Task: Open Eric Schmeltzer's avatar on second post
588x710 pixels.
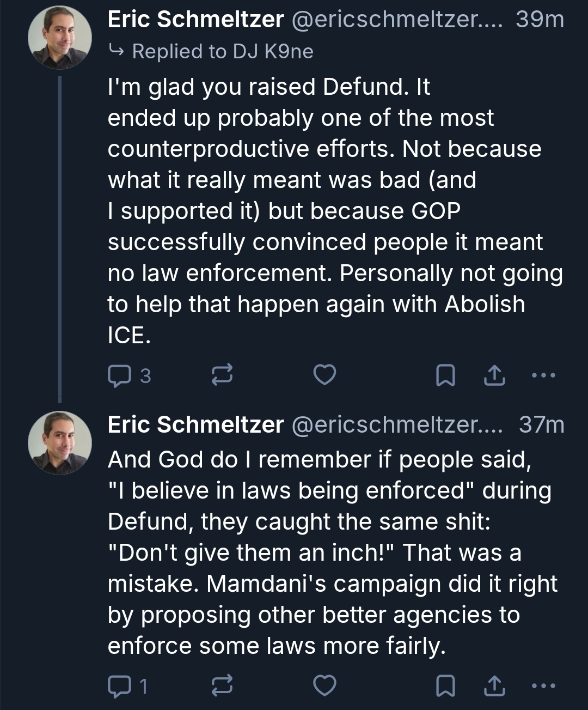Action: click(60, 442)
